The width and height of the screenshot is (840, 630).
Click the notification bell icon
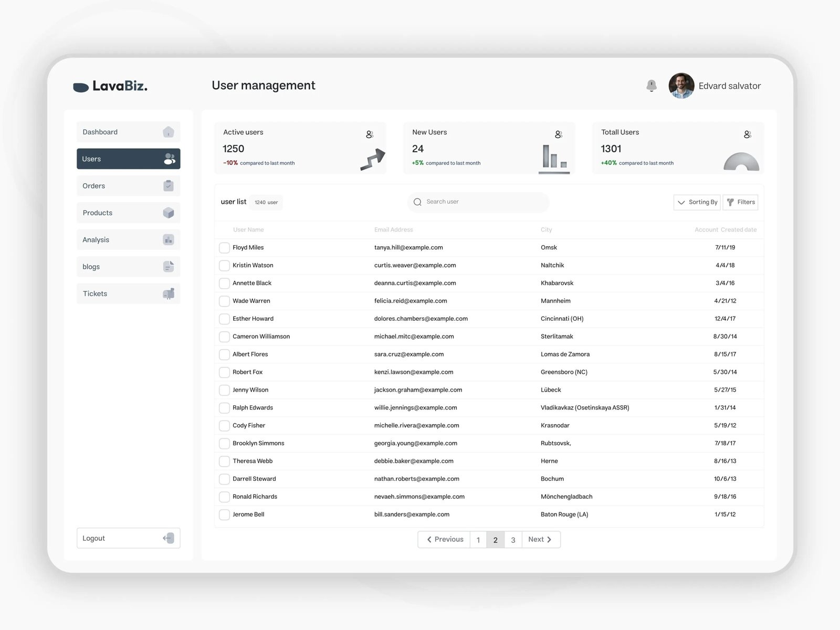click(x=651, y=86)
